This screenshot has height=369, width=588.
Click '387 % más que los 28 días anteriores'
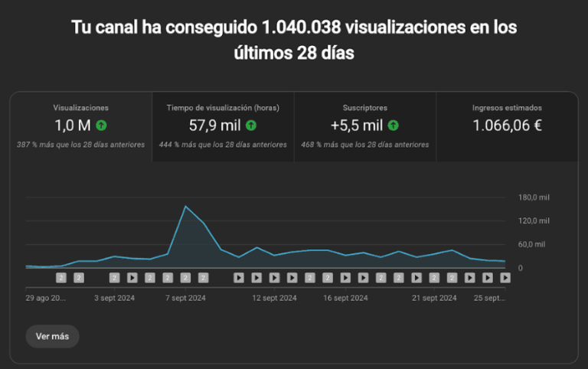tap(80, 145)
